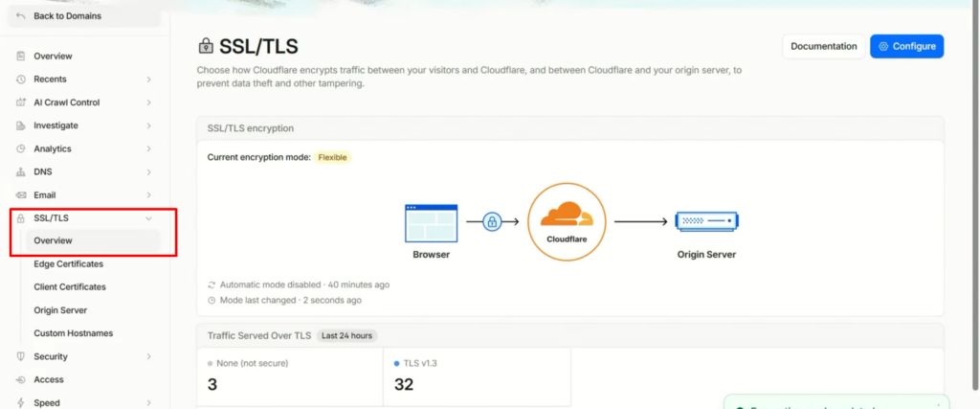Expand the Email chevron
This screenshot has height=409, width=980.
click(148, 195)
